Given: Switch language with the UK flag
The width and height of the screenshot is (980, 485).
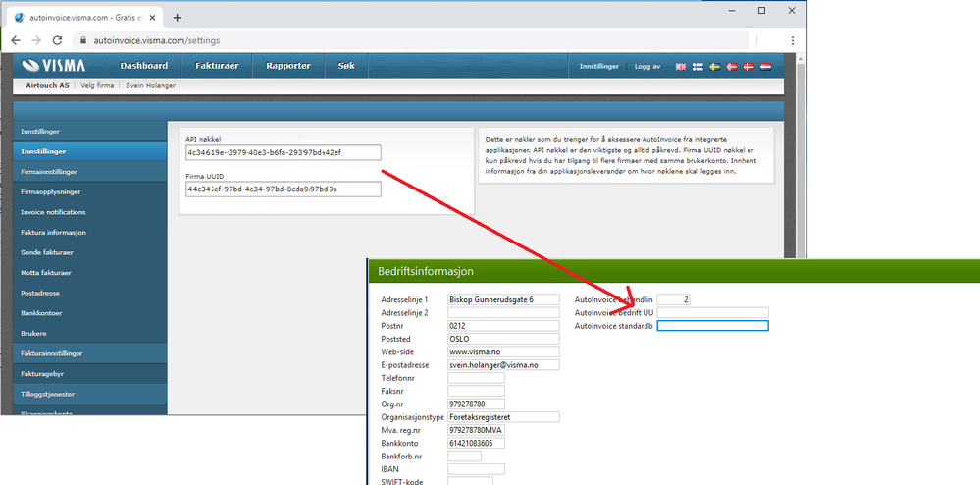Looking at the screenshot, I should pyautogui.click(x=681, y=67).
